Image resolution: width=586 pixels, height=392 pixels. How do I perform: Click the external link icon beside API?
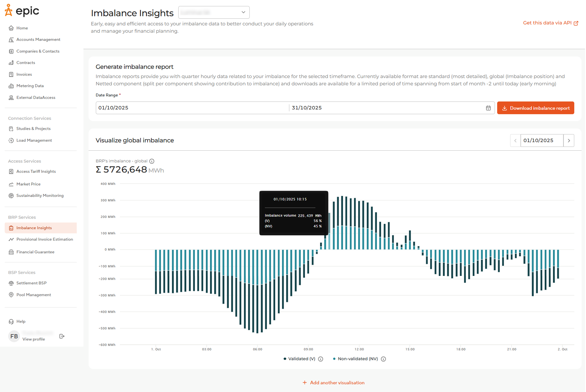click(x=576, y=23)
